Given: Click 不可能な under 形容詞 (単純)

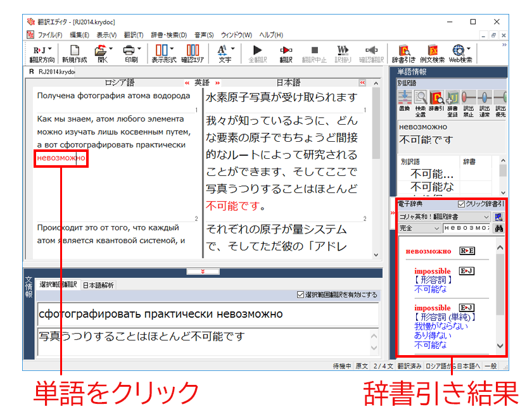Looking at the screenshot, I should click(x=430, y=345).
